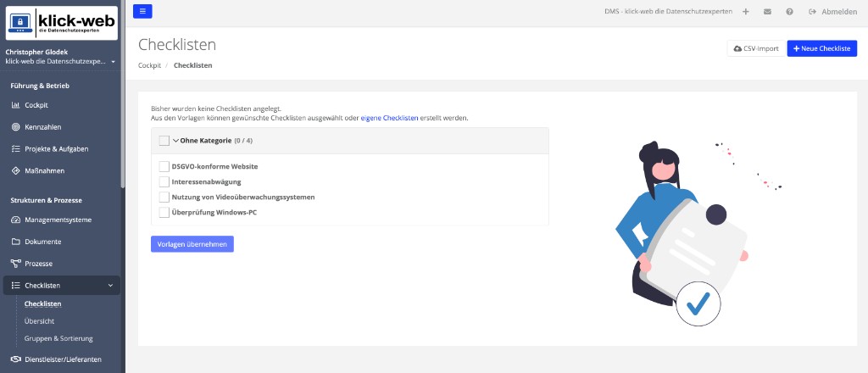
Task: Collapse the Checklisten sidebar submenu arrow
Action: coord(110,286)
